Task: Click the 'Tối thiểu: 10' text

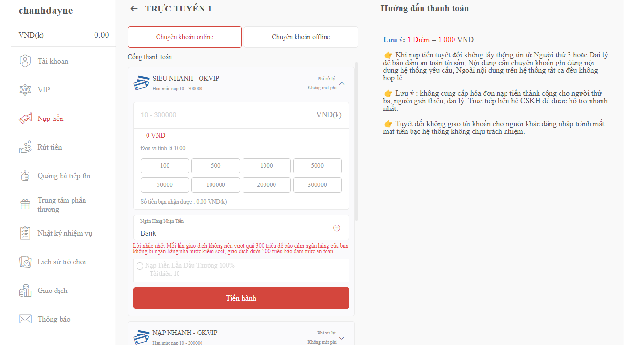Action: point(165,274)
